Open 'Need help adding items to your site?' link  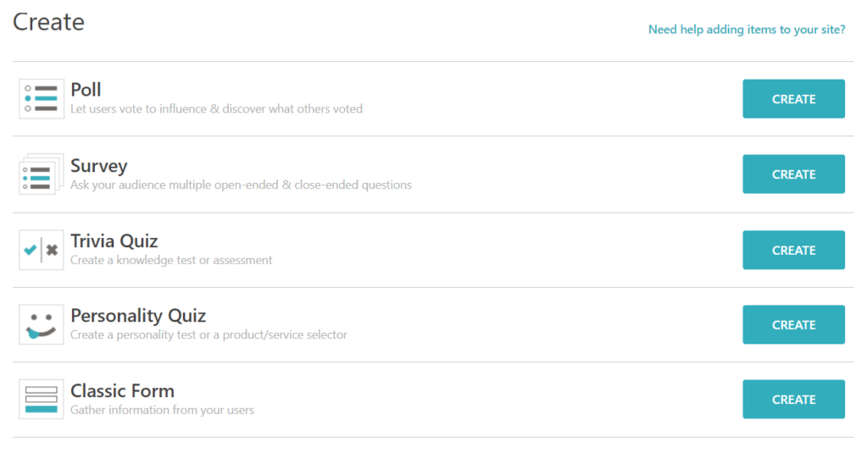coord(747,30)
